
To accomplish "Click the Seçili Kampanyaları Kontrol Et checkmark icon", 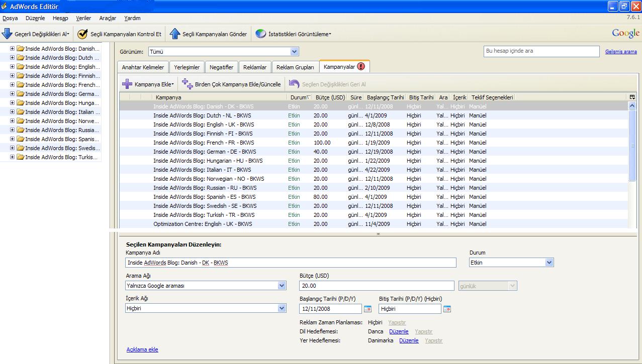I will pos(82,34).
